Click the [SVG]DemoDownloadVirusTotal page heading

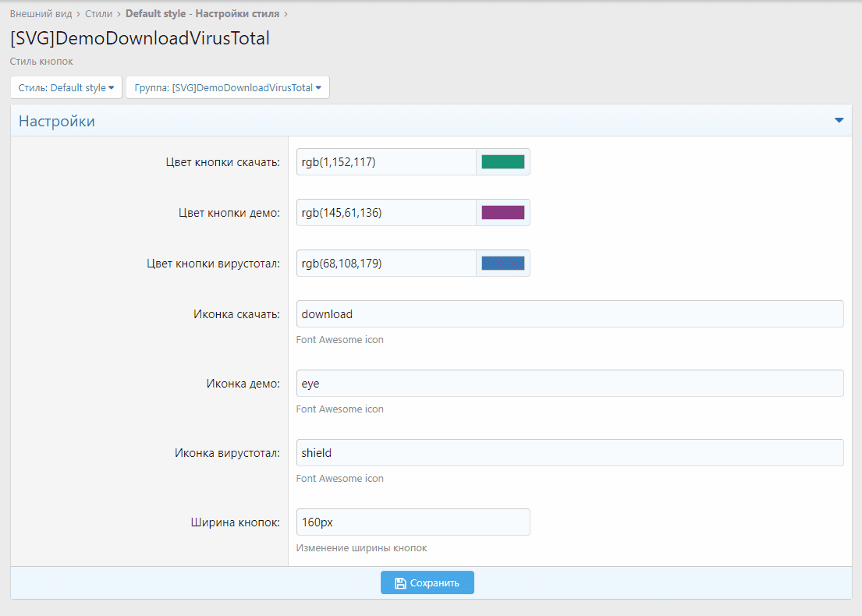140,38
